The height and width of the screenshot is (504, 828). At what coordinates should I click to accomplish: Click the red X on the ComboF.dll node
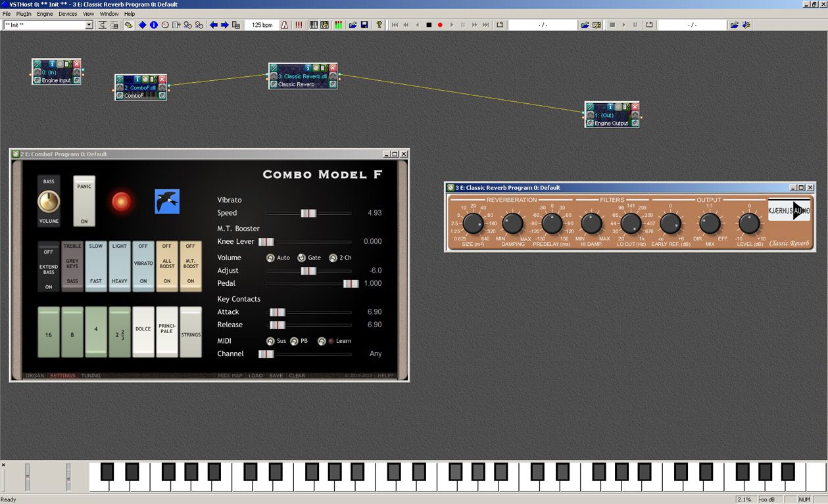coord(162,79)
